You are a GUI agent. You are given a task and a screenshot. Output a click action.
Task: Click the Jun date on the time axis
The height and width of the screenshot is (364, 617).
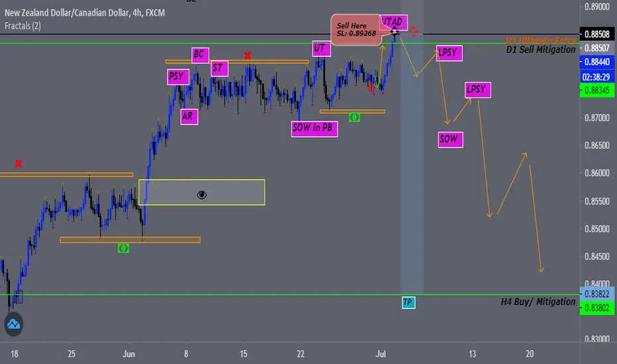point(128,354)
